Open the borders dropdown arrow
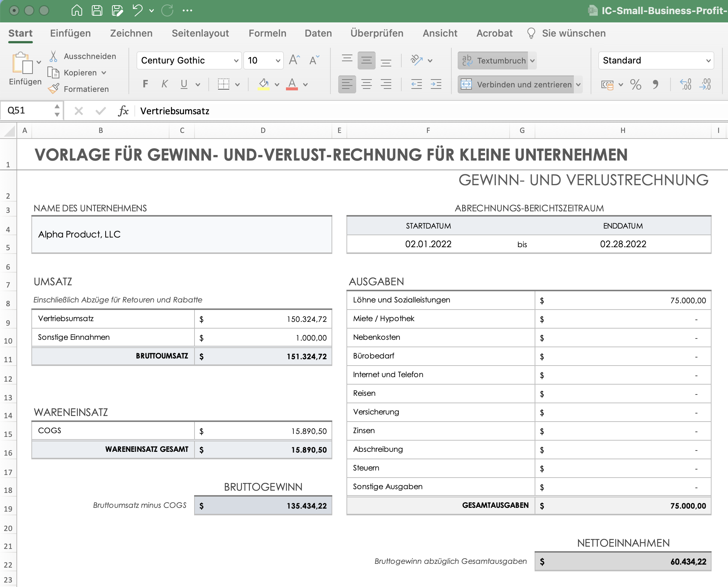728x587 pixels. click(x=237, y=85)
